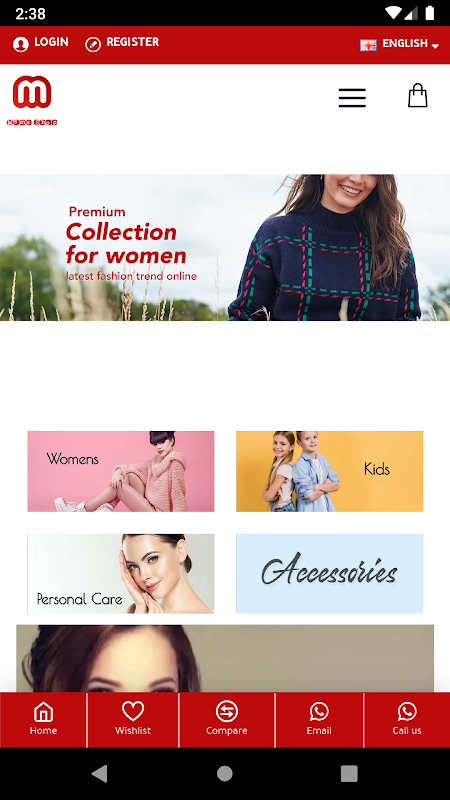This screenshot has width=450, height=800.
Task: Tap the Android back navigation button
Action: (99, 773)
